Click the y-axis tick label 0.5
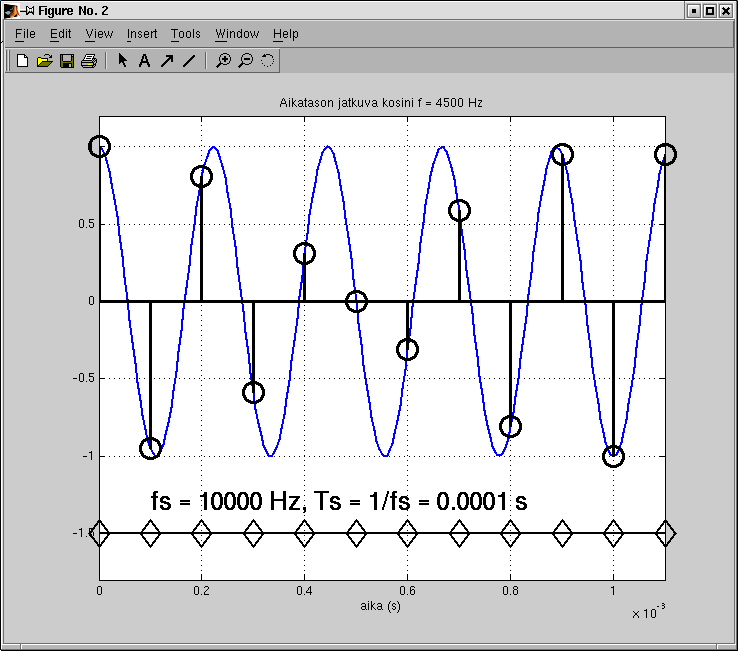The image size is (738, 651). coord(87,224)
